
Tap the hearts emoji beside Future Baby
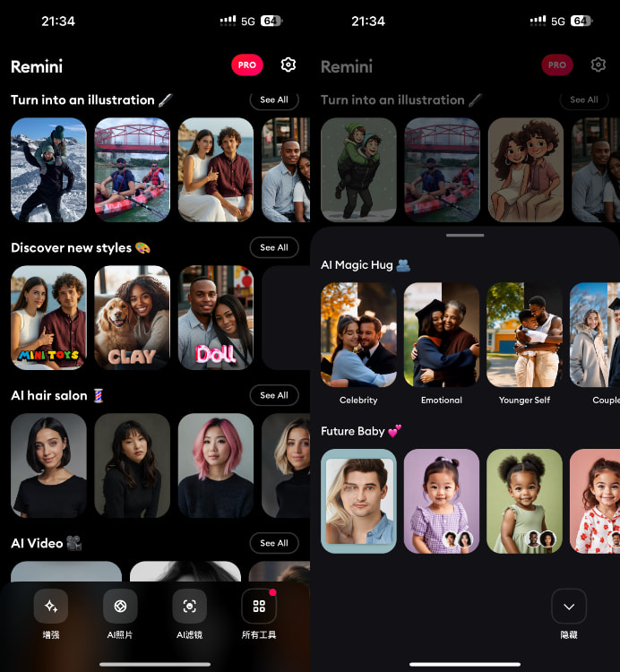point(394,430)
